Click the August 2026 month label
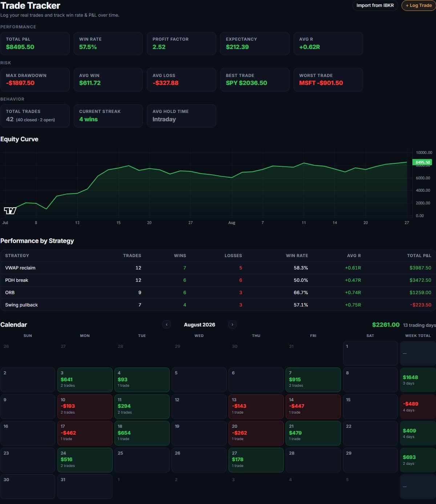 point(199,325)
